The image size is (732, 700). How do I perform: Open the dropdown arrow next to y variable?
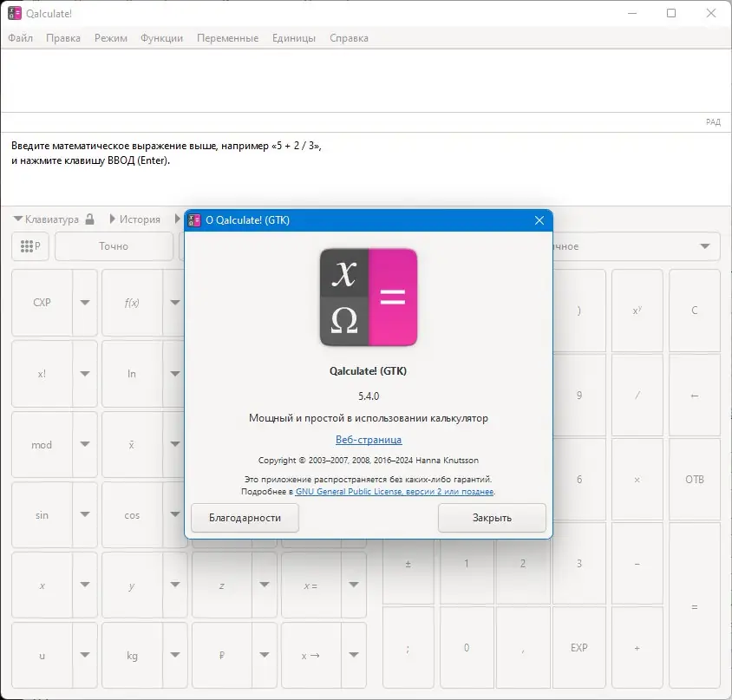click(175, 585)
